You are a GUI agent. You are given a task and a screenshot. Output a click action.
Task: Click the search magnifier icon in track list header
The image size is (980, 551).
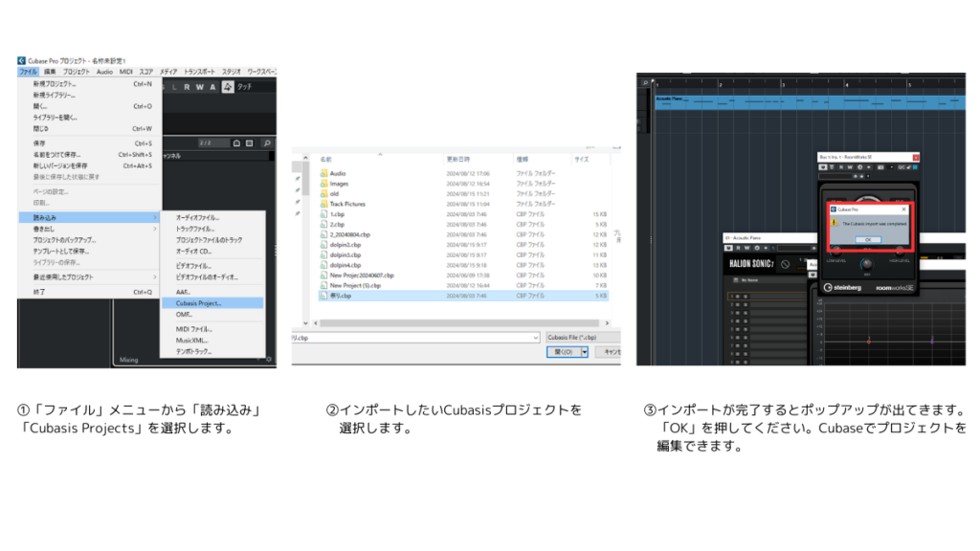tap(267, 143)
